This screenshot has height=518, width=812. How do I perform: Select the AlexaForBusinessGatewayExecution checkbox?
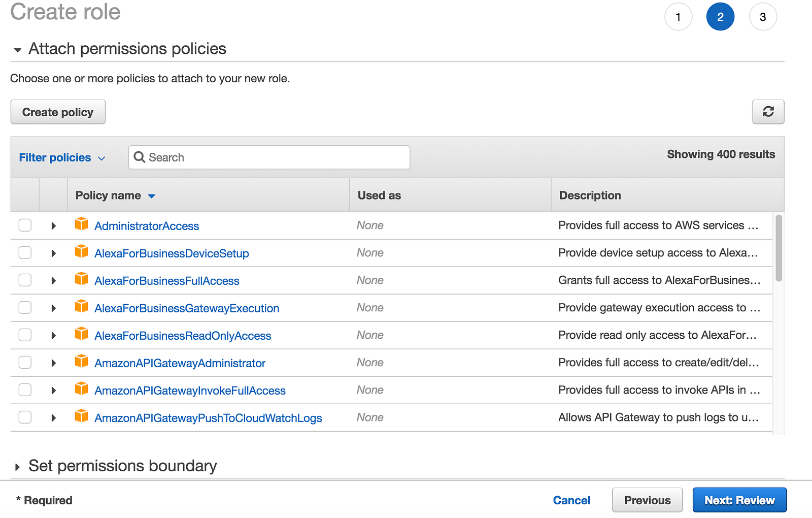click(x=25, y=307)
